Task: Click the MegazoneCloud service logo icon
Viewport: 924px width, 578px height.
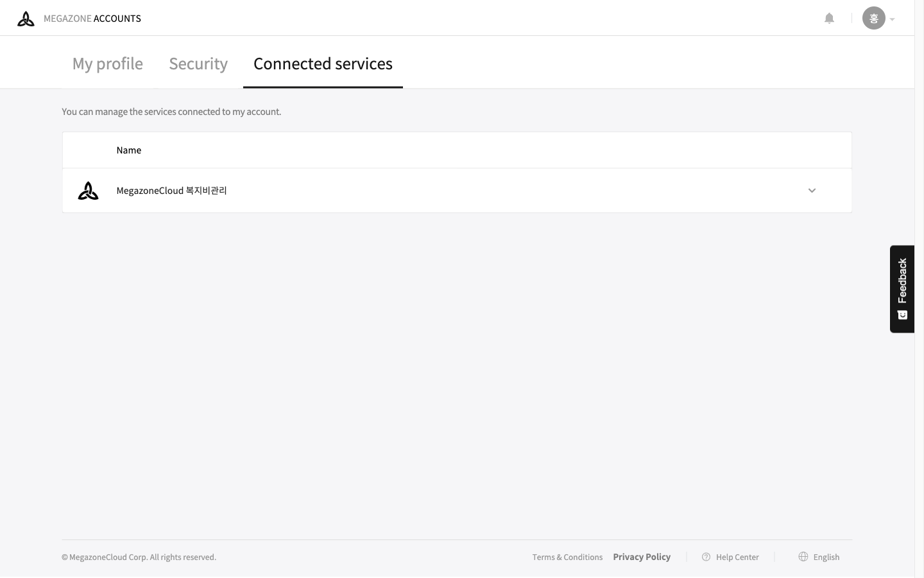Action: [x=88, y=191]
